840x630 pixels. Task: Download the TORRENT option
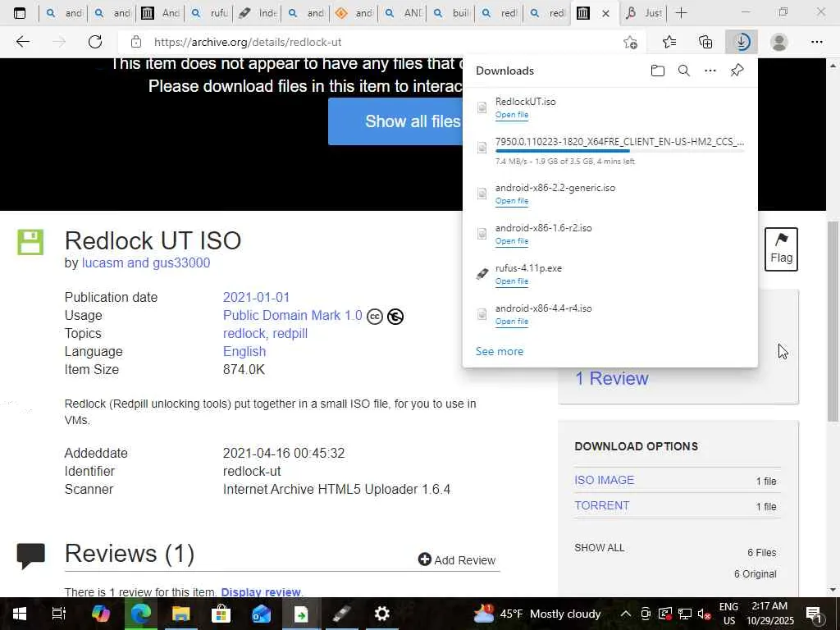601,505
